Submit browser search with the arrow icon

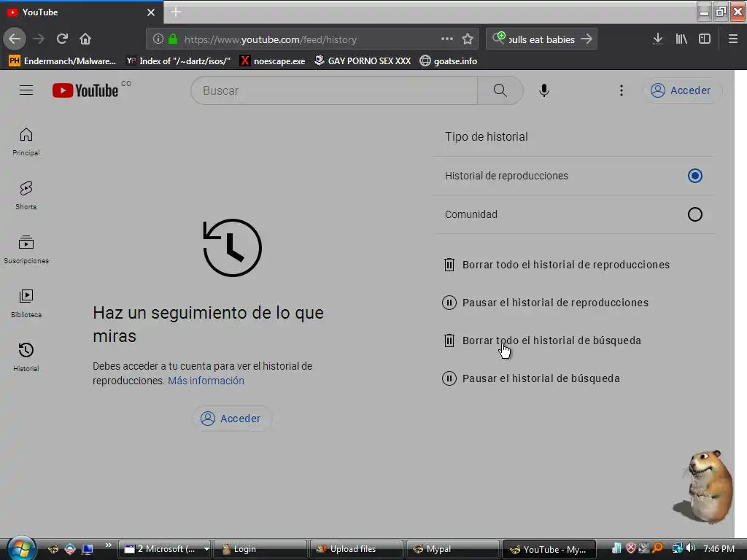(x=587, y=39)
